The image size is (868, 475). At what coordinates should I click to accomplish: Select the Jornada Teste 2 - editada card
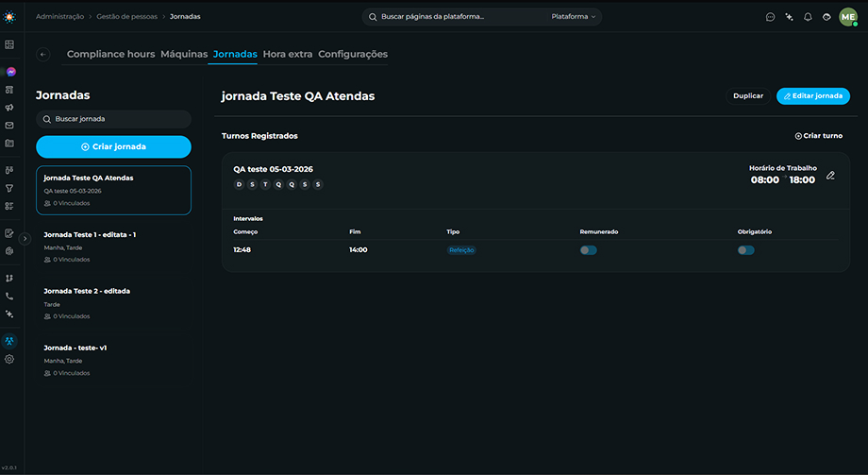tap(113, 303)
